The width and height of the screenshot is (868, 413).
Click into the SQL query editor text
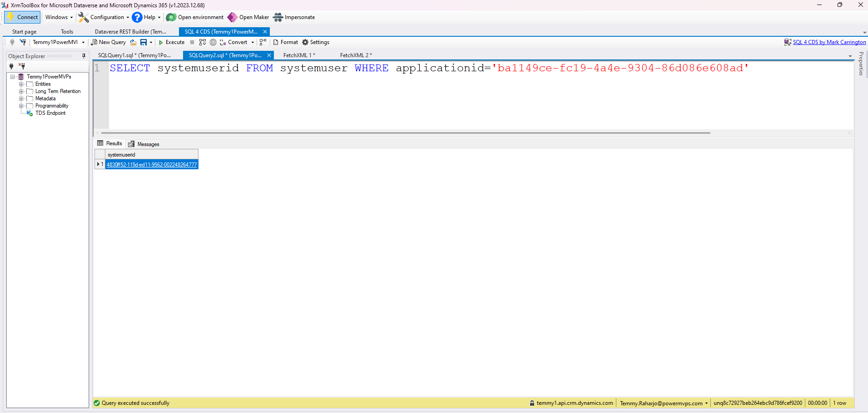[x=429, y=68]
